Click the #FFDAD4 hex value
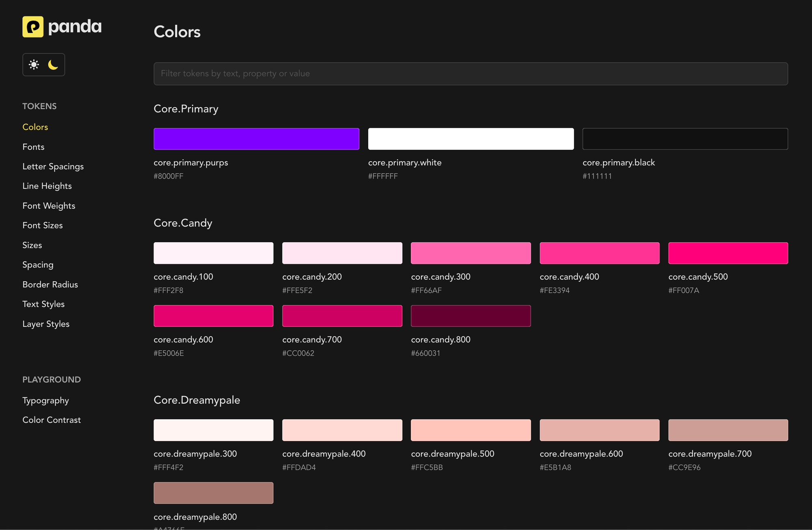This screenshot has height=530, width=812. click(x=299, y=468)
